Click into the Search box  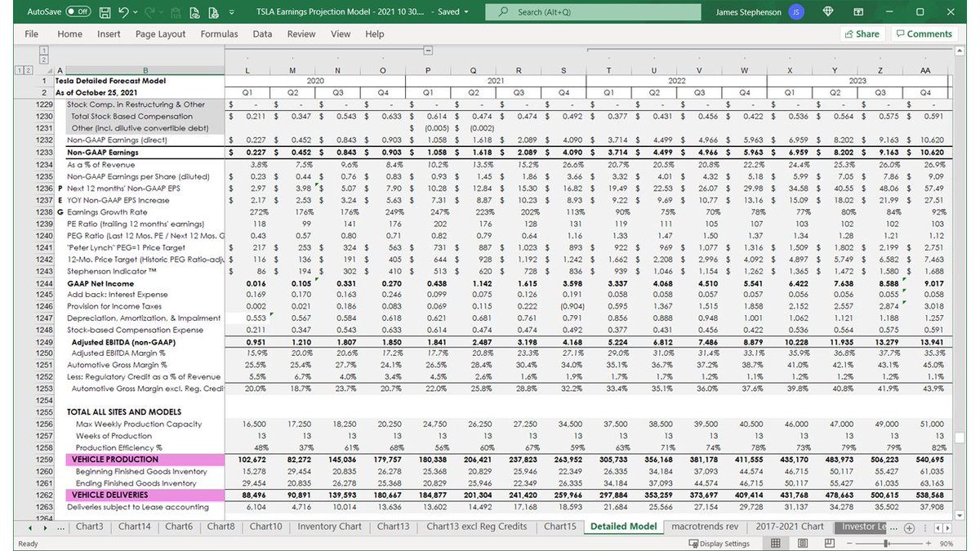(x=593, y=12)
